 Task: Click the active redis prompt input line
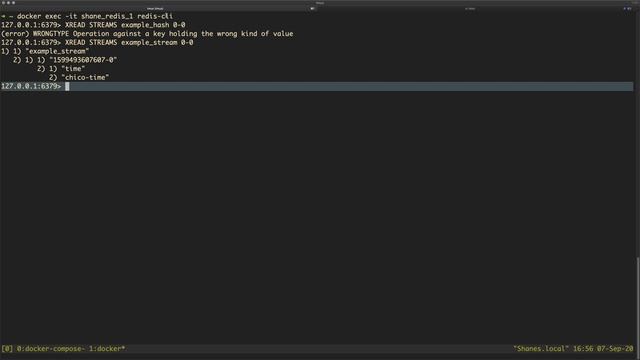(317, 86)
